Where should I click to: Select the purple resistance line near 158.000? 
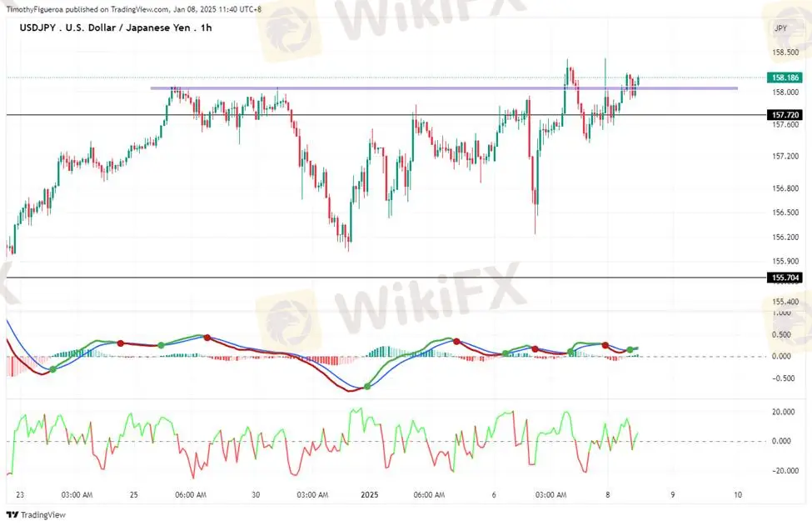tap(444, 88)
